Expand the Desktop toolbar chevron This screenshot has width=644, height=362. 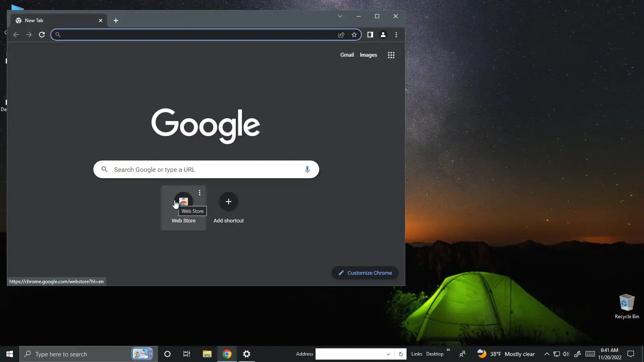click(448, 350)
